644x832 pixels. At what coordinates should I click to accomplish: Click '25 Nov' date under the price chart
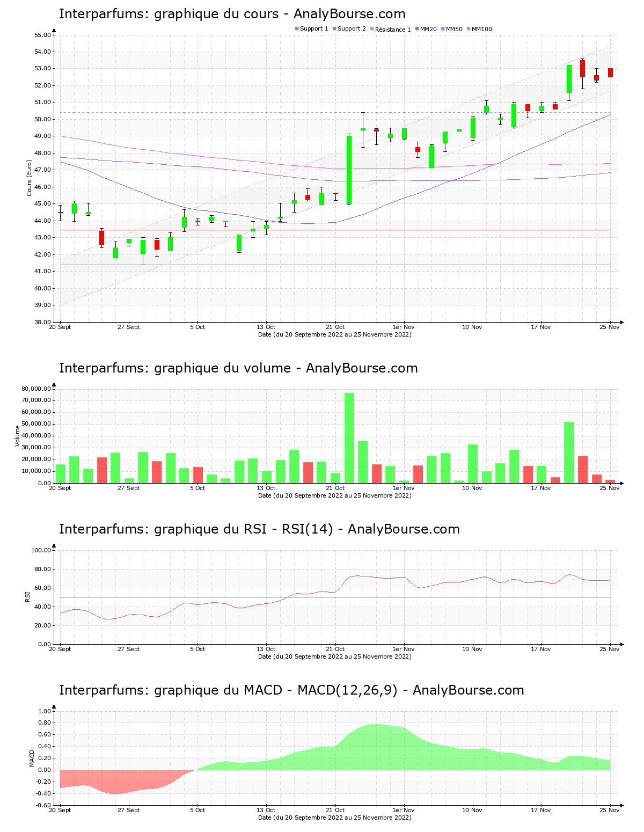point(610,327)
